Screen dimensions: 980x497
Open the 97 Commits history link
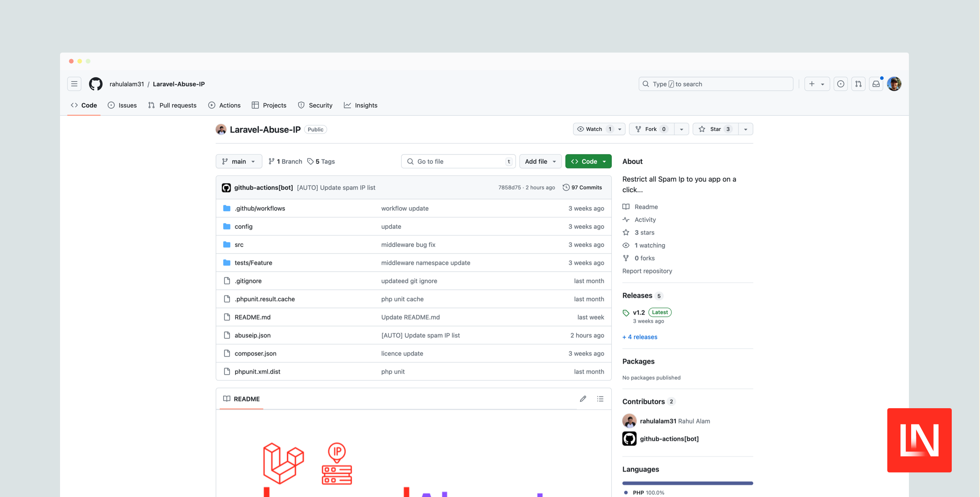(582, 188)
